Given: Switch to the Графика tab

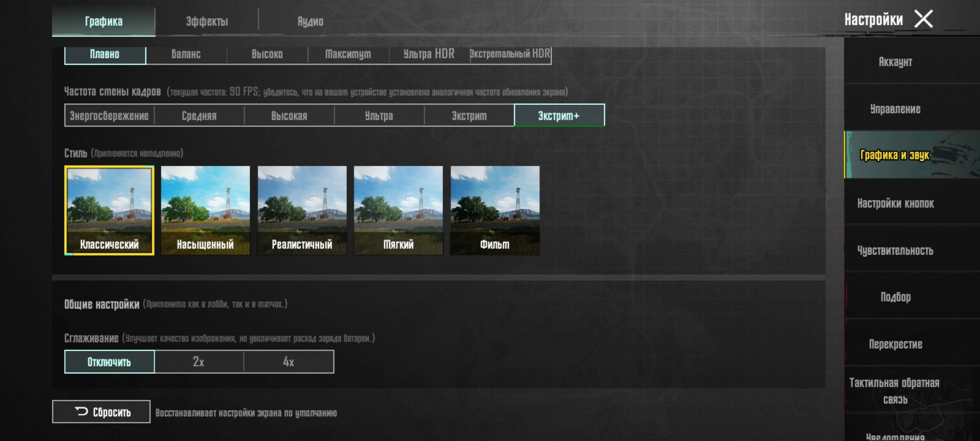Looking at the screenshot, I should [x=104, y=21].
